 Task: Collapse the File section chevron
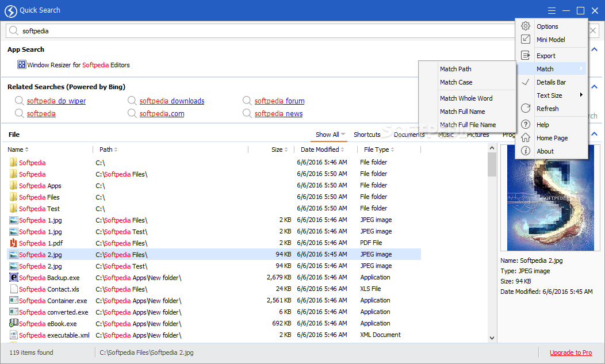coord(595,134)
